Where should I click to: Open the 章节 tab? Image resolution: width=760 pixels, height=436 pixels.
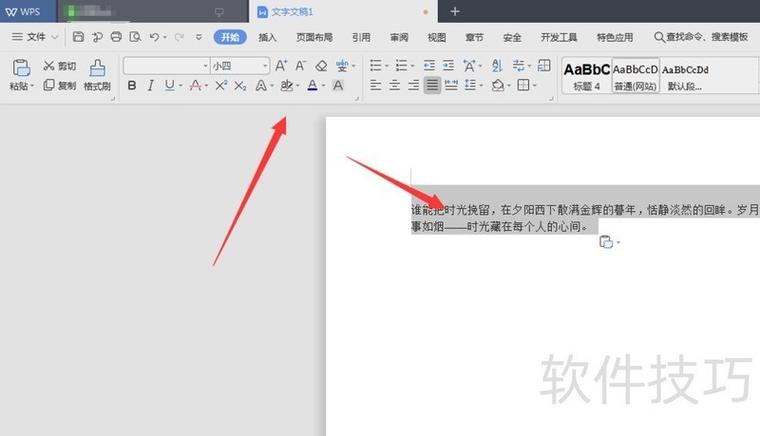coord(474,37)
